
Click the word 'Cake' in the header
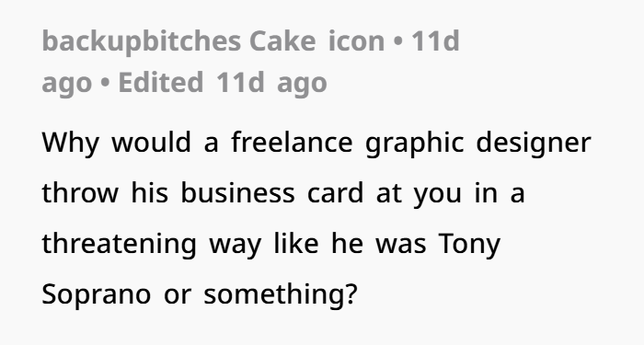click(282, 41)
